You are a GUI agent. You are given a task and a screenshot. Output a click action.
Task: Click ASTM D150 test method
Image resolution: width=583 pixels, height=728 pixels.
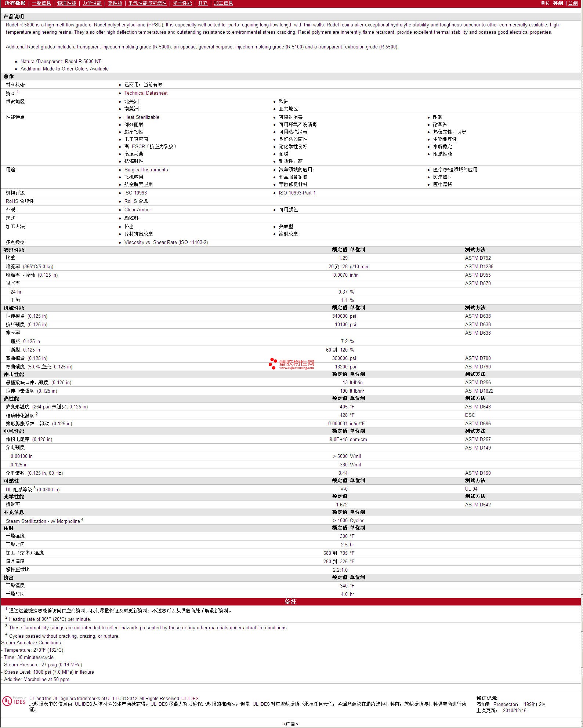coord(478,473)
